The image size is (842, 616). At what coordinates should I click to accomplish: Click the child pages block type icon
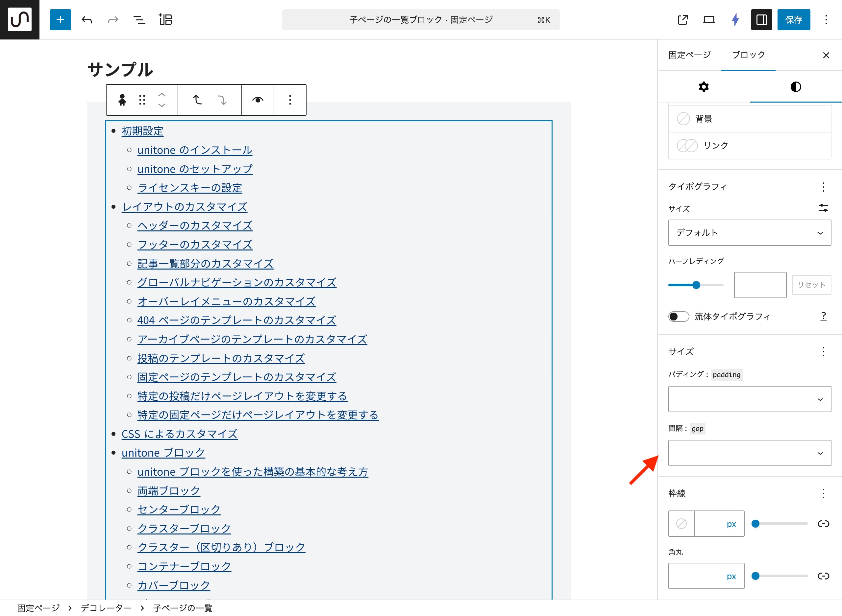tap(122, 100)
